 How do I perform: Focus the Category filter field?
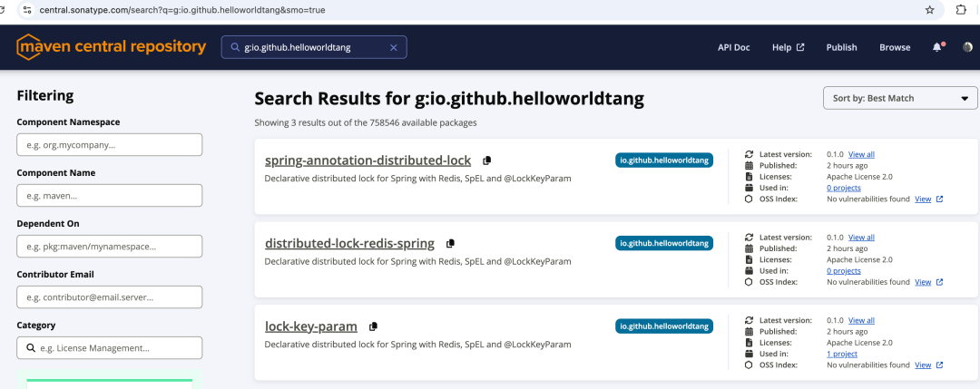[x=110, y=348]
